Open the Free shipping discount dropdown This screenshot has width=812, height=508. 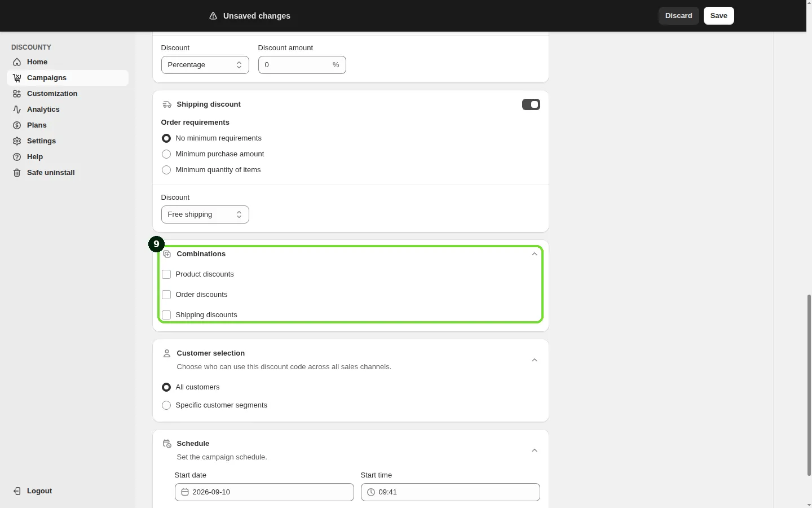click(x=205, y=214)
